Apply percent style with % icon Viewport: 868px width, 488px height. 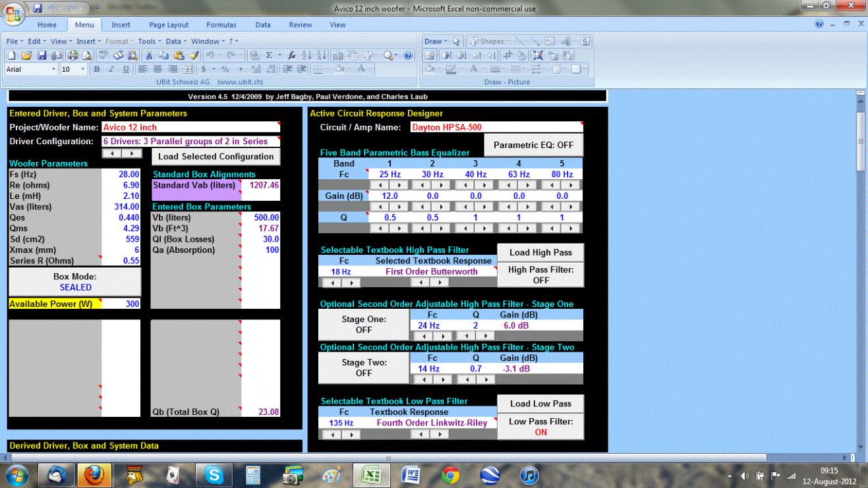(x=225, y=69)
